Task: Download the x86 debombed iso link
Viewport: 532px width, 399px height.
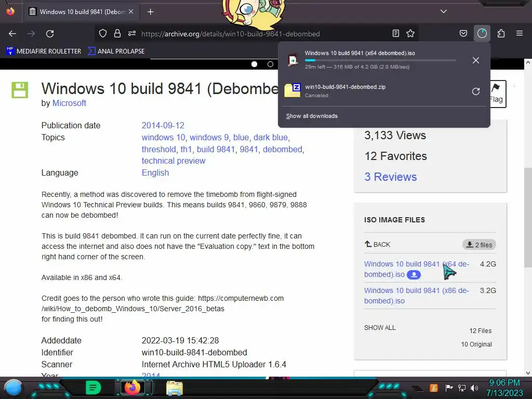Action: 417,296
